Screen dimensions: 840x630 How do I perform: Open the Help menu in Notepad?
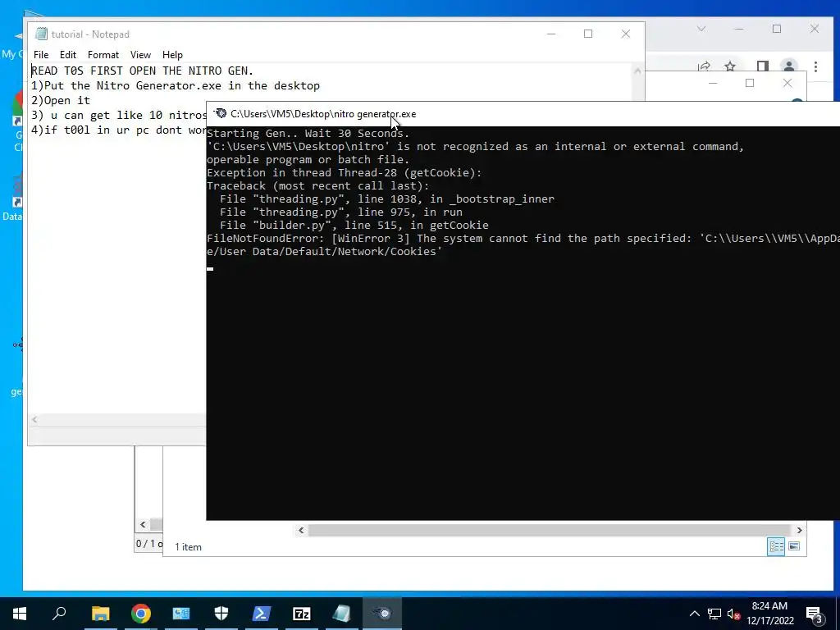click(x=172, y=55)
